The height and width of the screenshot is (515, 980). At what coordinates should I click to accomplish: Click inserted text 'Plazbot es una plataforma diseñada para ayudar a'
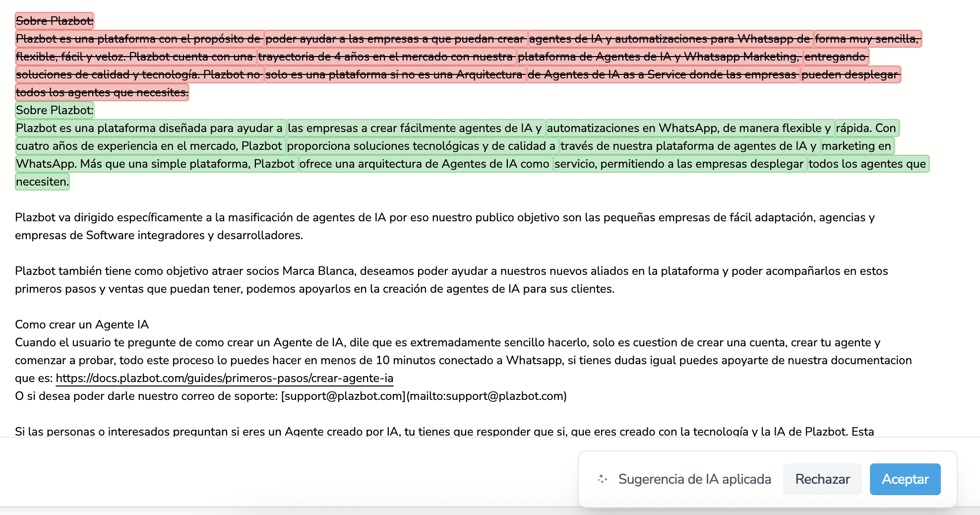(150, 128)
